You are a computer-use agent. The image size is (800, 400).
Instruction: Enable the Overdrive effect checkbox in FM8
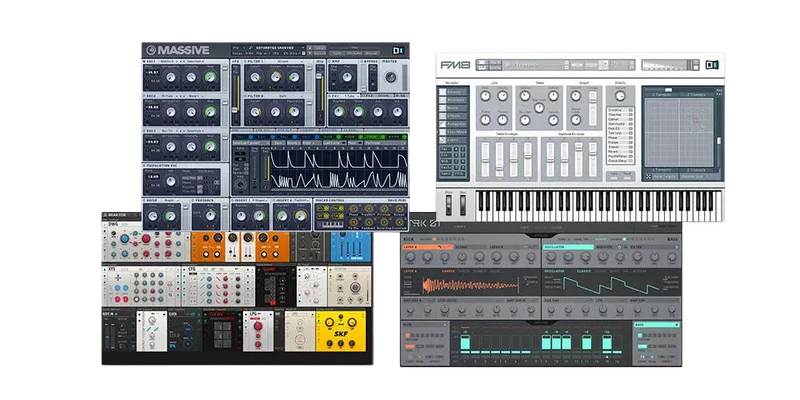coord(631,110)
